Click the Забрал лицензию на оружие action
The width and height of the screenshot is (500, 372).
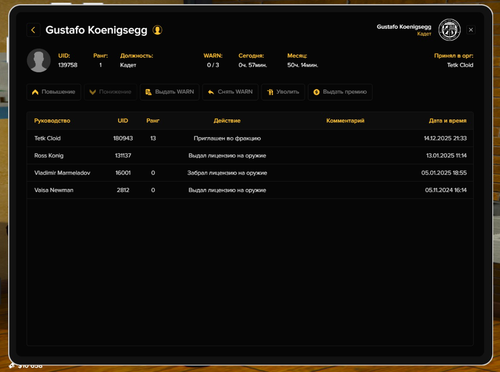pos(227,173)
